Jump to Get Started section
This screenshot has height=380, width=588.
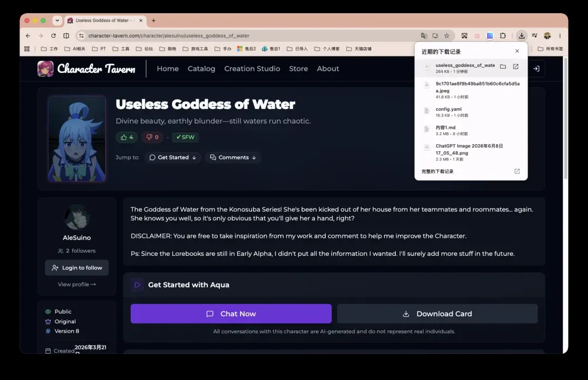(173, 157)
